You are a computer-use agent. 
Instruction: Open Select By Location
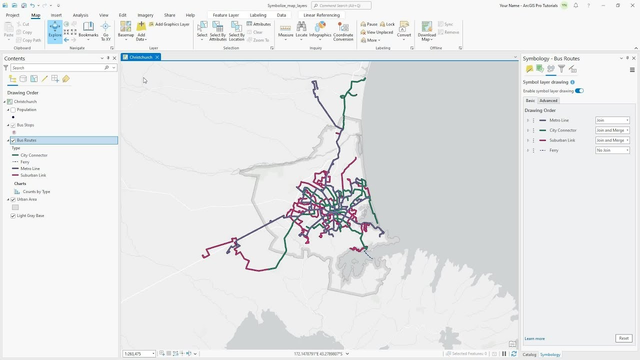[236, 31]
